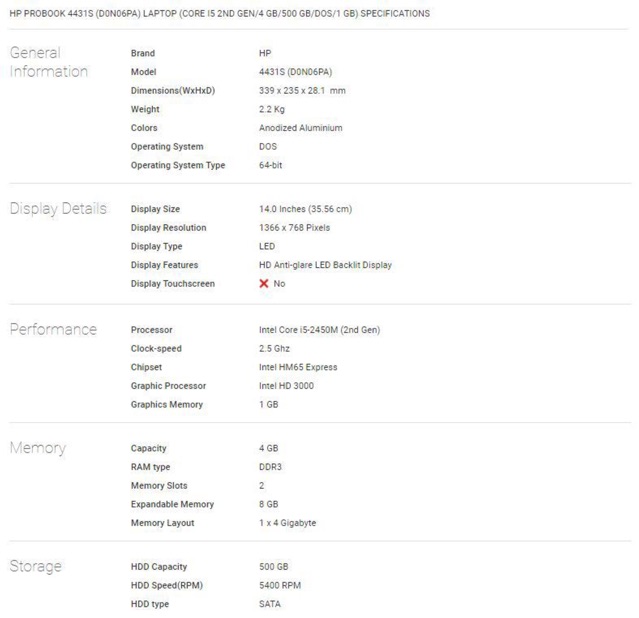Select the Performance section heading

coord(53,330)
